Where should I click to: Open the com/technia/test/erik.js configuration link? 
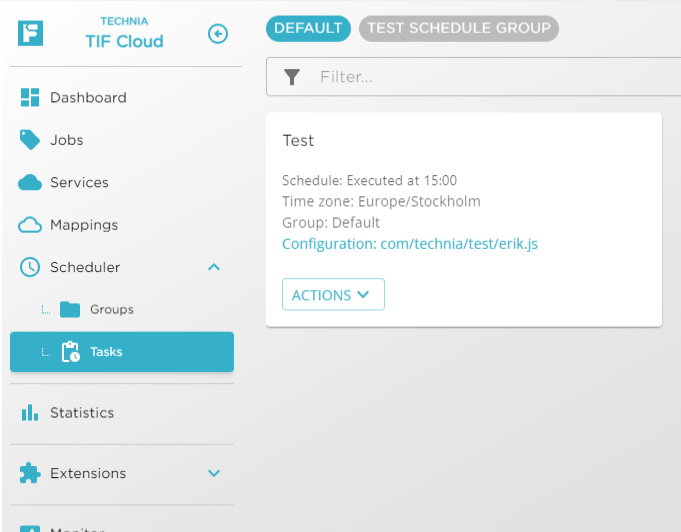[x=410, y=244]
